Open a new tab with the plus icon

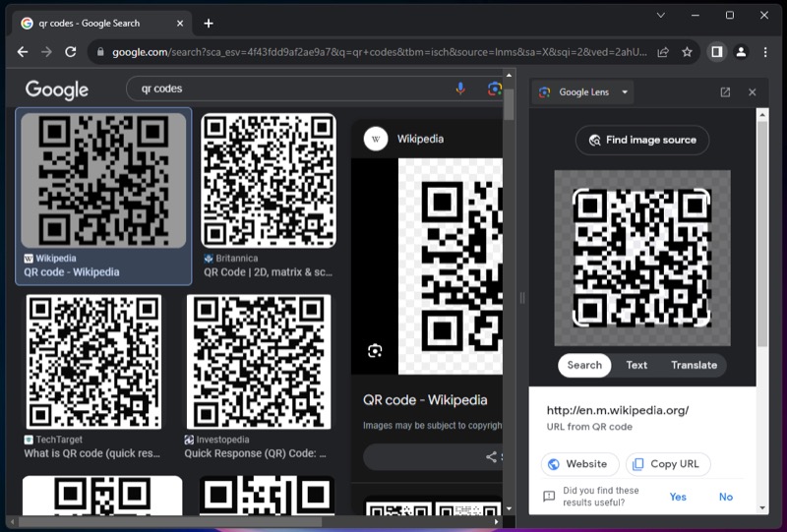point(209,23)
